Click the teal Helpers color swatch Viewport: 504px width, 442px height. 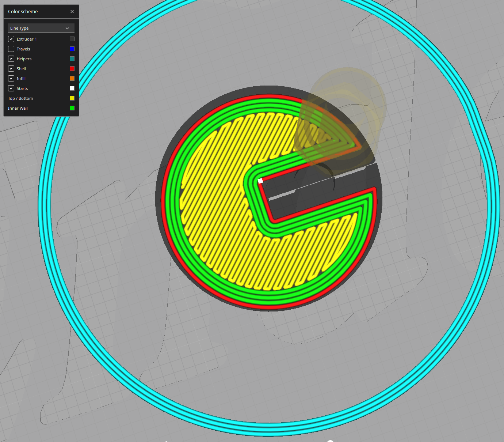(x=72, y=58)
